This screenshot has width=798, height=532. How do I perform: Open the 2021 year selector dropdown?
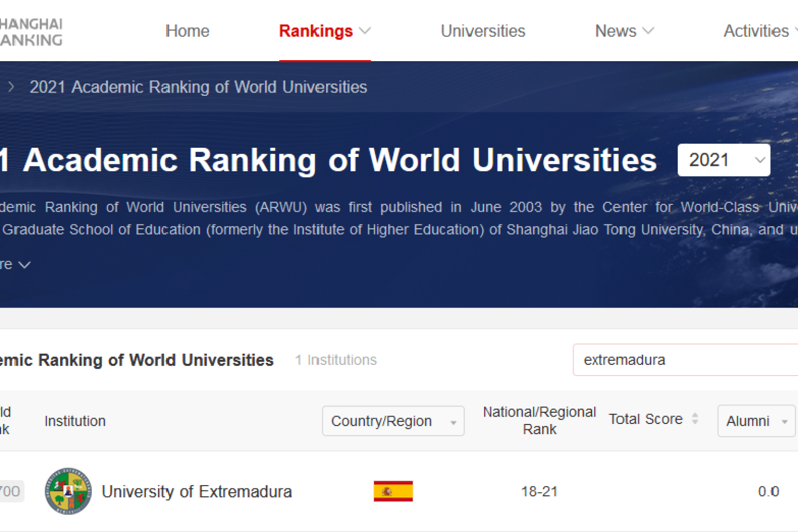724,160
